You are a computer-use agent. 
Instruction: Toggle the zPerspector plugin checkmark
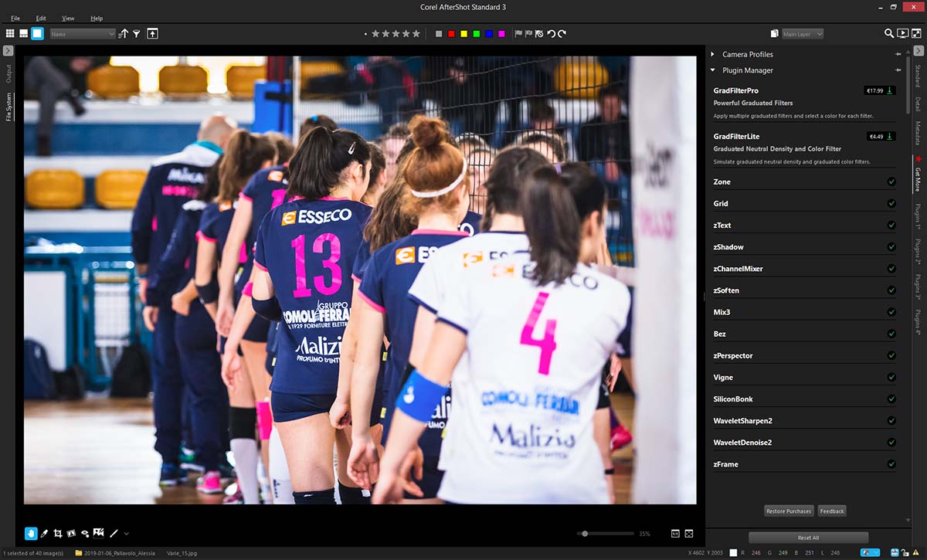[891, 355]
